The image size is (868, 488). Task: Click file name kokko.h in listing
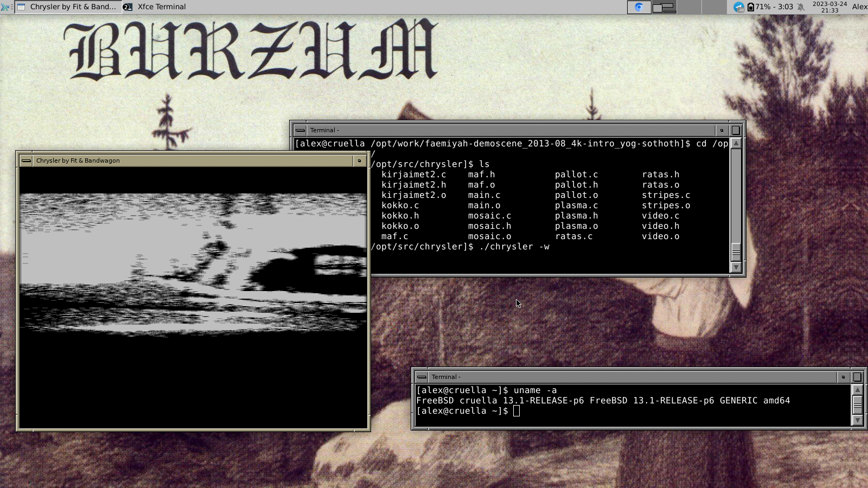400,216
